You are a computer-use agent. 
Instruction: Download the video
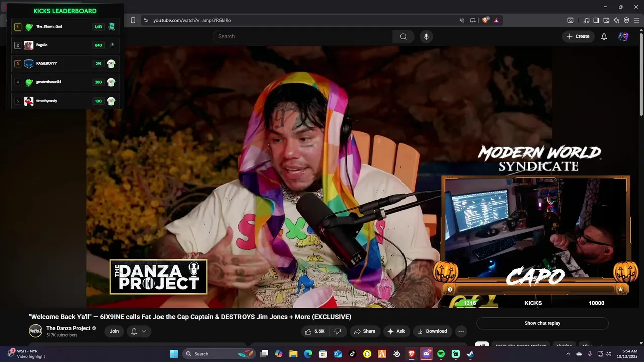point(432,331)
